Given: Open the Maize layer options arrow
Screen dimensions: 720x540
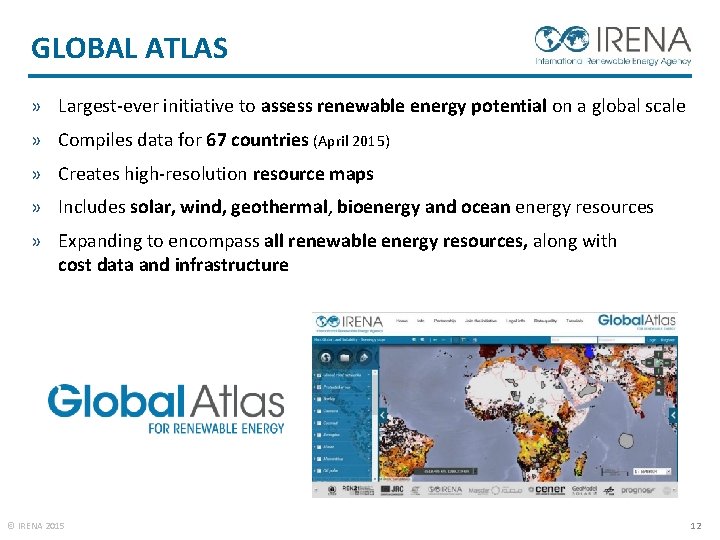Looking at the screenshot, I should point(369,447).
